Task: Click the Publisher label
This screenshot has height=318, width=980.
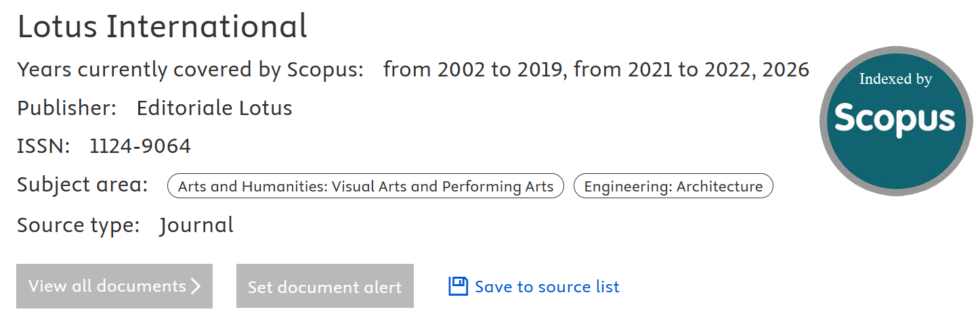Action: pyautogui.click(x=66, y=108)
